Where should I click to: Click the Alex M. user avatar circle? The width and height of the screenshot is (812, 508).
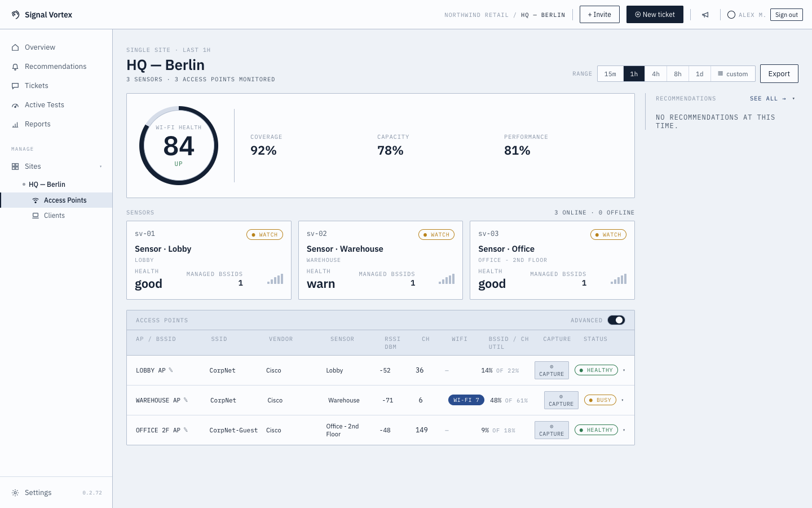click(731, 15)
